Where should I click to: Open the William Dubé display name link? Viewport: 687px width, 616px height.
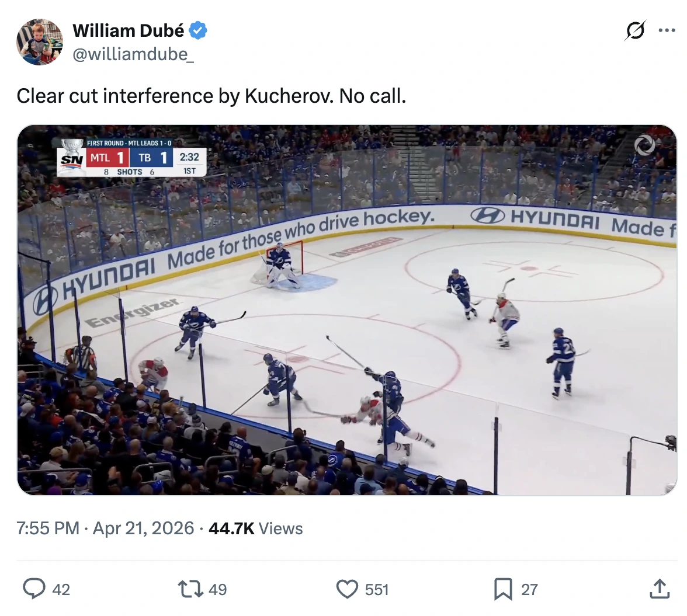click(x=128, y=30)
